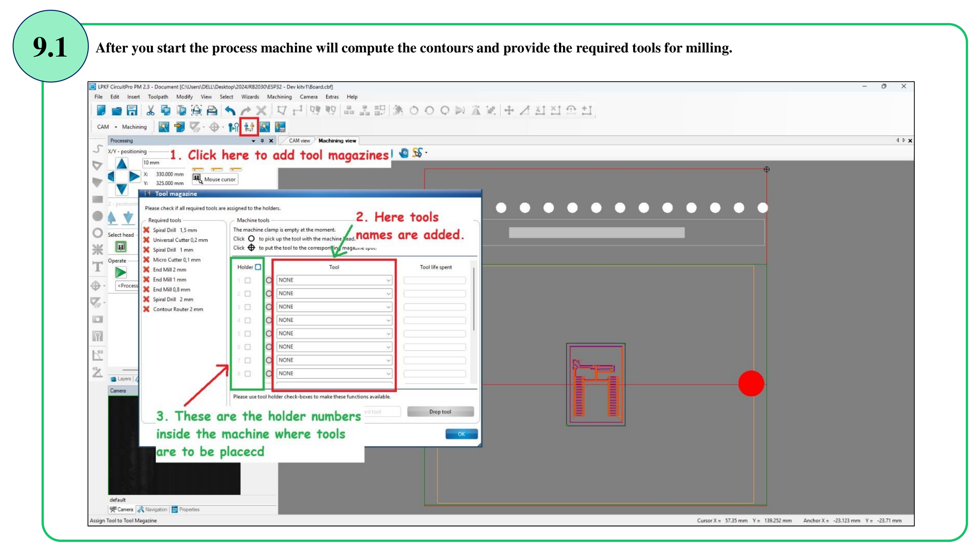980x551 pixels.
Task: Click the Undo arrow icon
Action: click(x=230, y=110)
